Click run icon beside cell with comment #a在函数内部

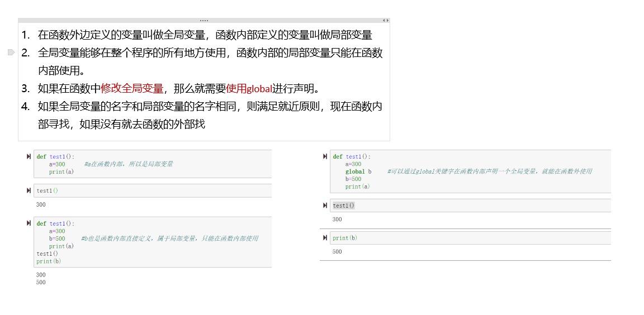(x=29, y=156)
